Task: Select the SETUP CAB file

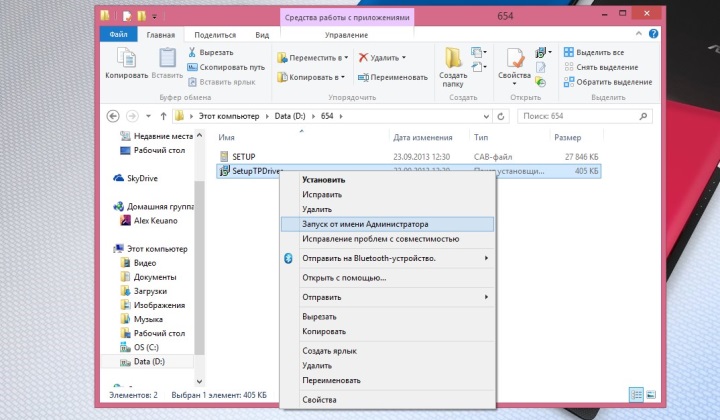Action: pyautogui.click(x=243, y=157)
